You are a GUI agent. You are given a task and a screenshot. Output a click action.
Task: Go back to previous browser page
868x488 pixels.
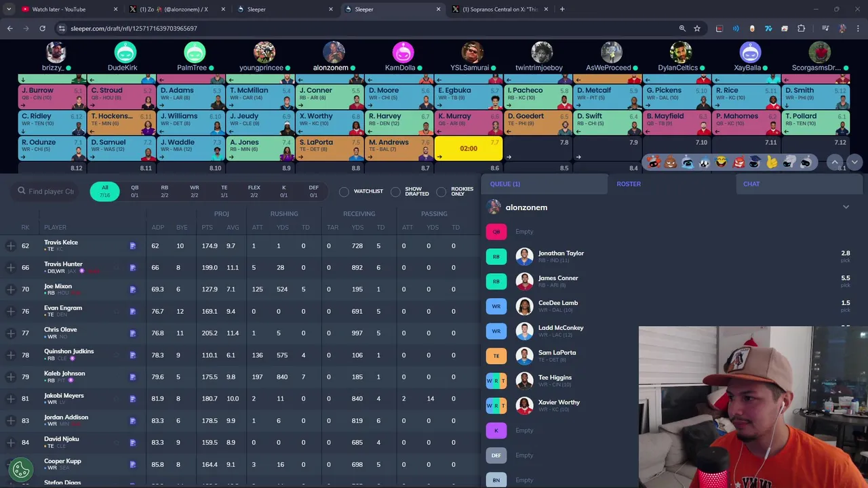(x=9, y=28)
